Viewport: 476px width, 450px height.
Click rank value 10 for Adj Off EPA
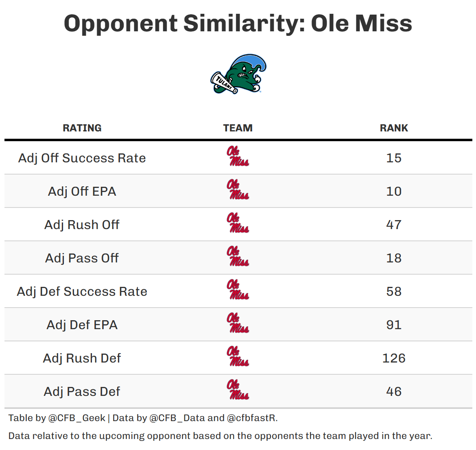tap(394, 191)
